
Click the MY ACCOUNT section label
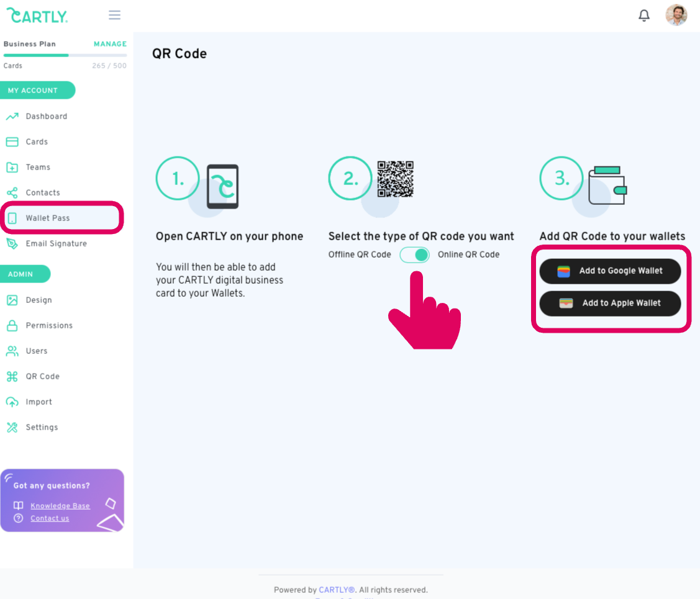tap(33, 91)
